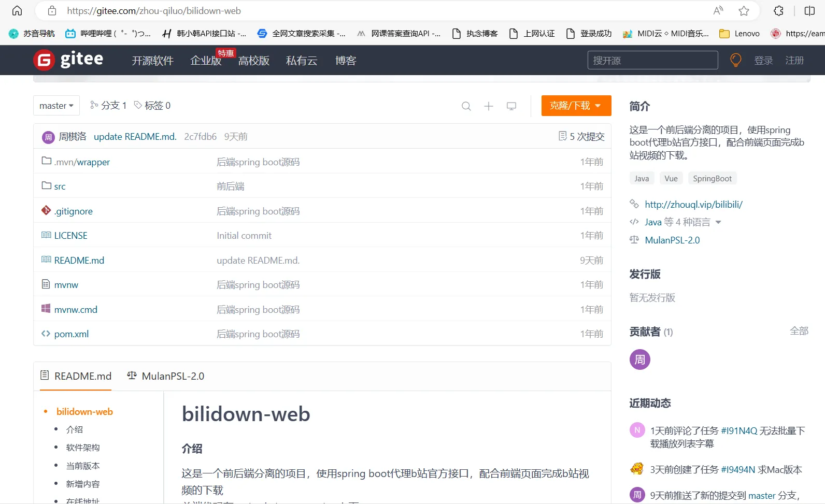This screenshot has height=504, width=825.
Task: Open the pom.xml file
Action: click(x=72, y=334)
